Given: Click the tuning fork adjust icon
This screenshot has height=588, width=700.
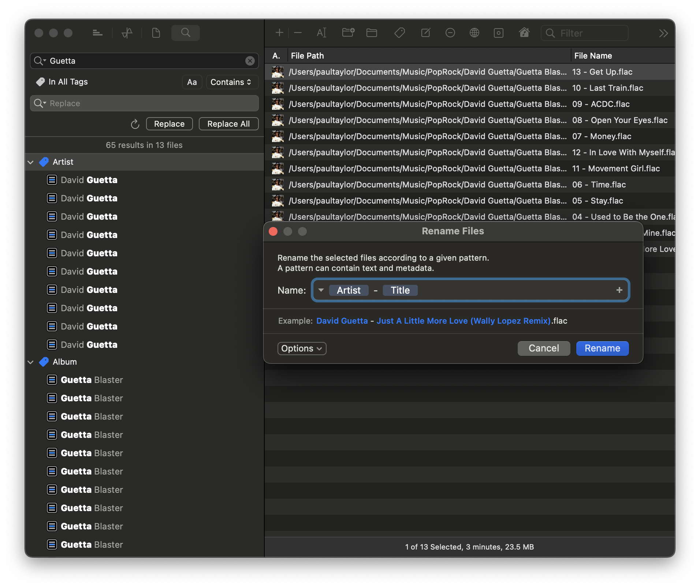Looking at the screenshot, I should pyautogui.click(x=127, y=33).
